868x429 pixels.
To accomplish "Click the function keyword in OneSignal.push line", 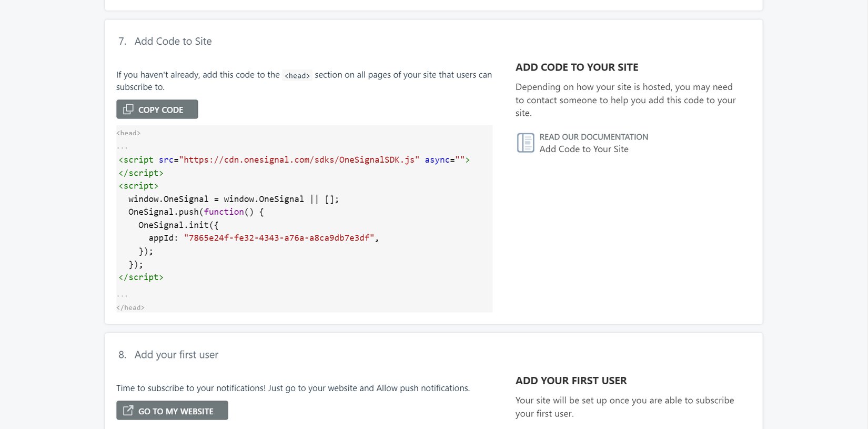I will coord(224,212).
